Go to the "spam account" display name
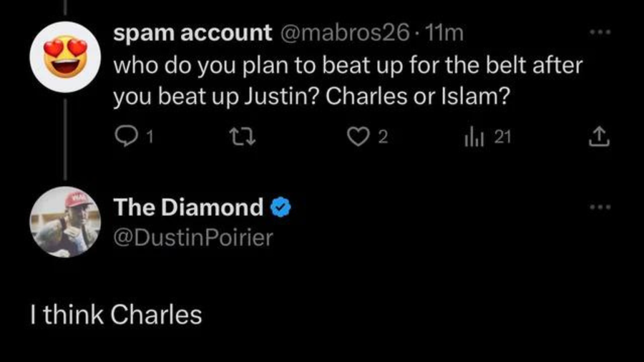The width and height of the screenshot is (644, 362). click(x=192, y=33)
